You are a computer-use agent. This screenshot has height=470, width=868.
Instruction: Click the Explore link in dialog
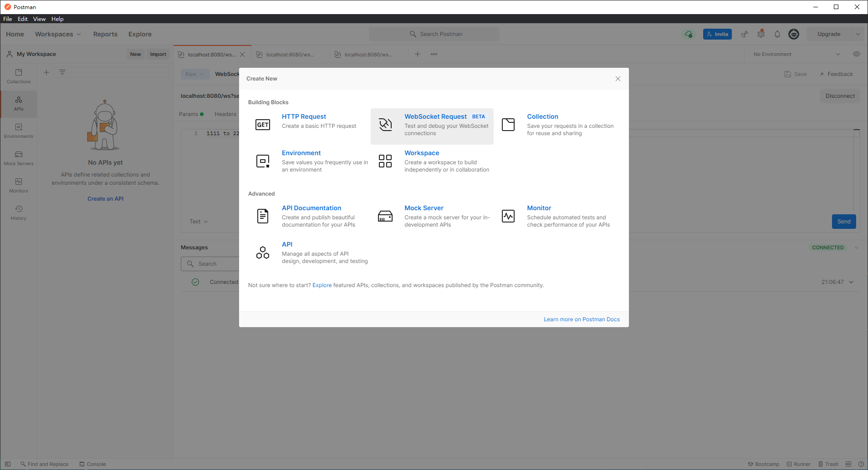322,285
